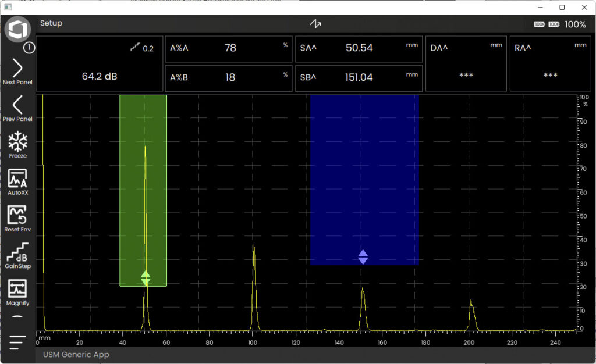Click the 120 tick on mm axis

point(296,342)
